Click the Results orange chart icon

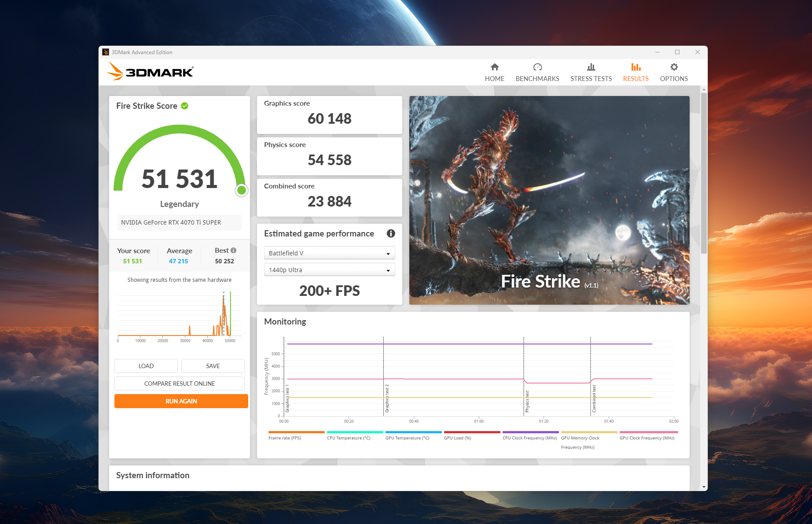point(636,67)
